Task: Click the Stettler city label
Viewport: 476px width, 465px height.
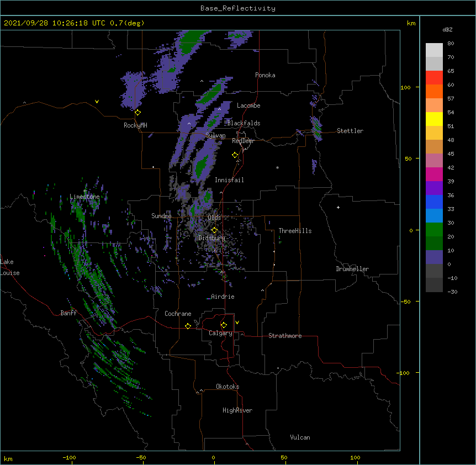Action: (x=350, y=131)
